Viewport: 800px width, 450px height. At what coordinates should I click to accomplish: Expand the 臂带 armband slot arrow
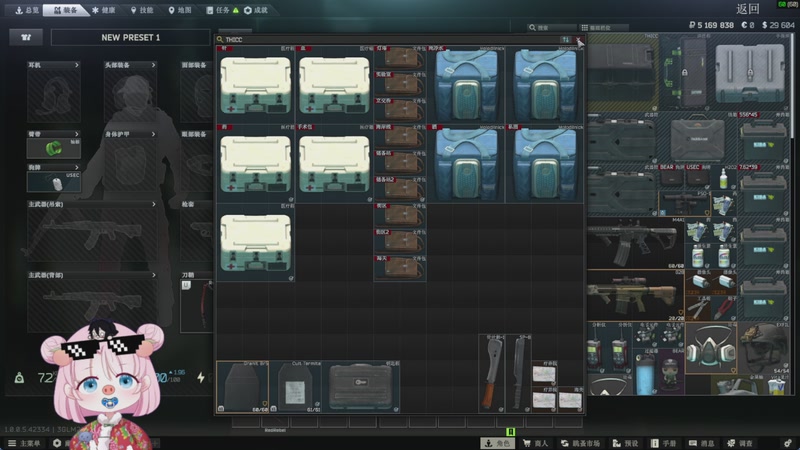click(77, 134)
